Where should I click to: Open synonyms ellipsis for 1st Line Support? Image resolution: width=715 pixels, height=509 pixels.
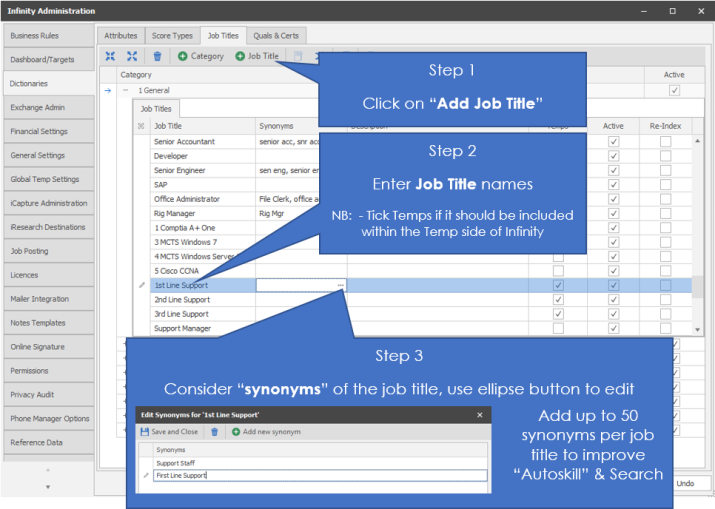341,285
